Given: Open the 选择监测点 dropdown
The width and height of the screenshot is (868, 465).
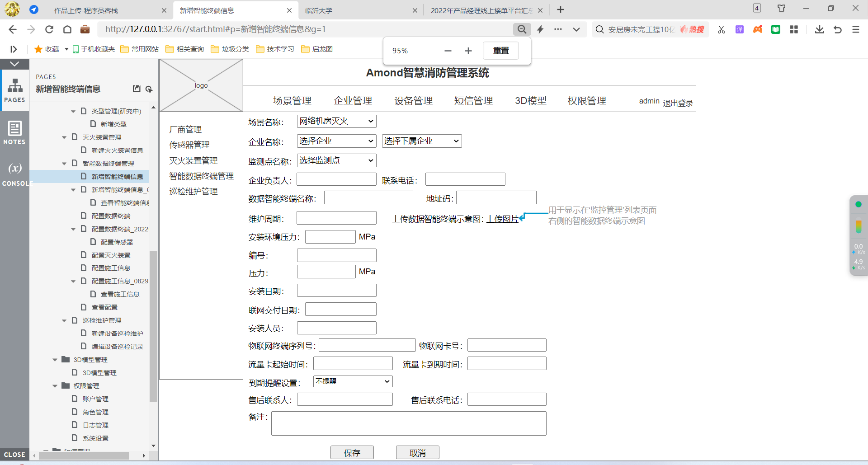Looking at the screenshot, I should coord(337,160).
